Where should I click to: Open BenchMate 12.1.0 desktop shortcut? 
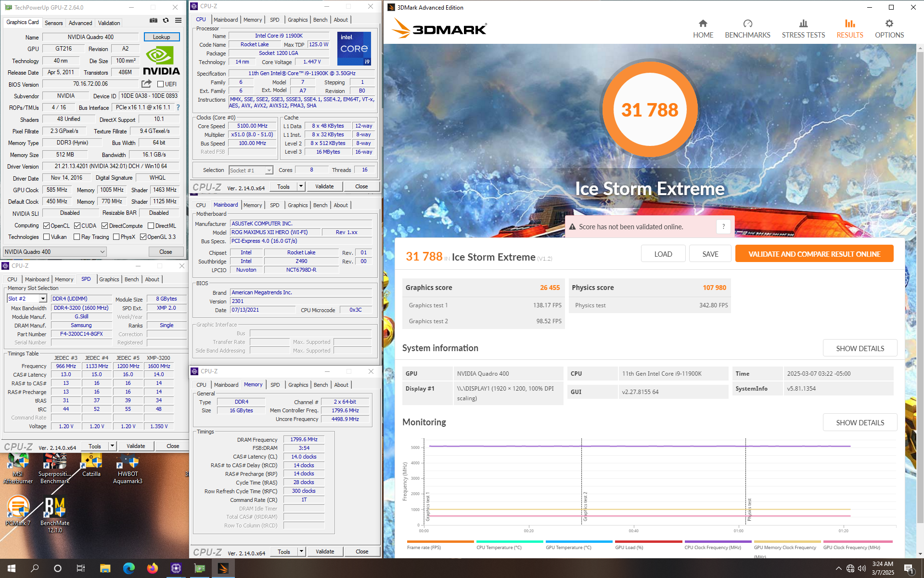click(55, 514)
